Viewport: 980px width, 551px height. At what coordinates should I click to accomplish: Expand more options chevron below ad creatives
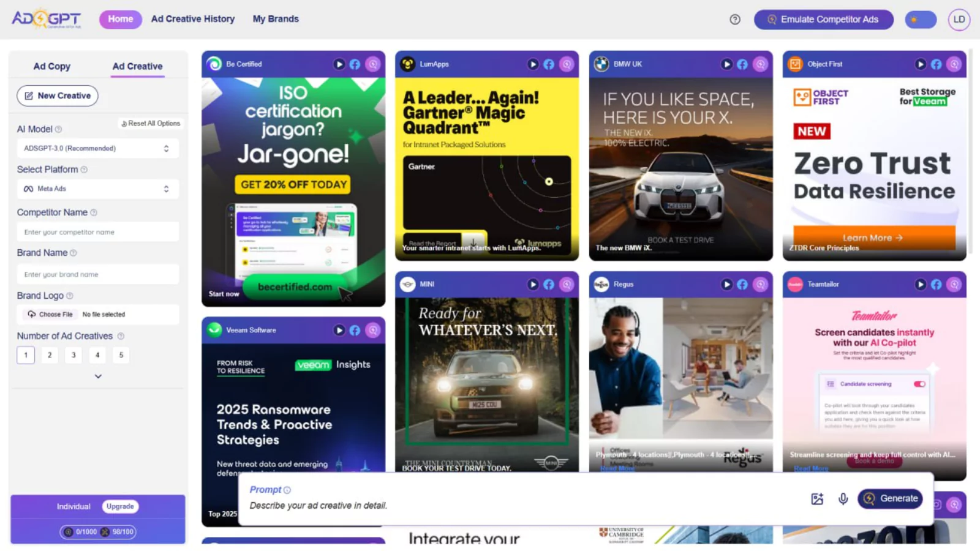click(x=98, y=377)
